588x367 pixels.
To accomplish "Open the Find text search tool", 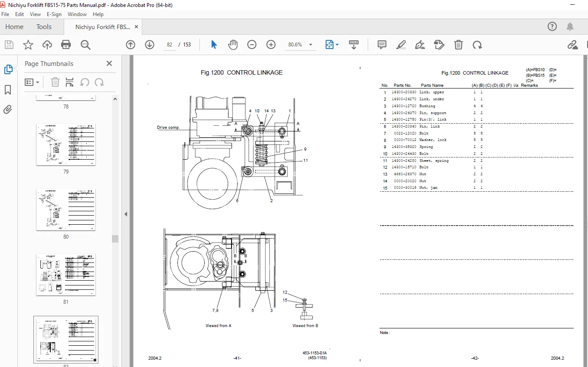I will point(85,45).
